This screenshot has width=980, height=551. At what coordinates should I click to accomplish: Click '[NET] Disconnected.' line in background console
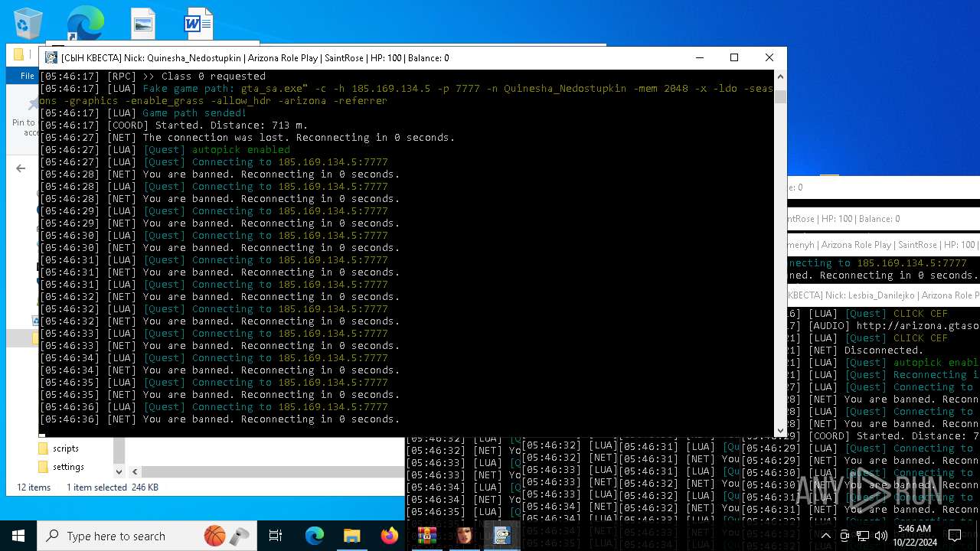(x=856, y=350)
